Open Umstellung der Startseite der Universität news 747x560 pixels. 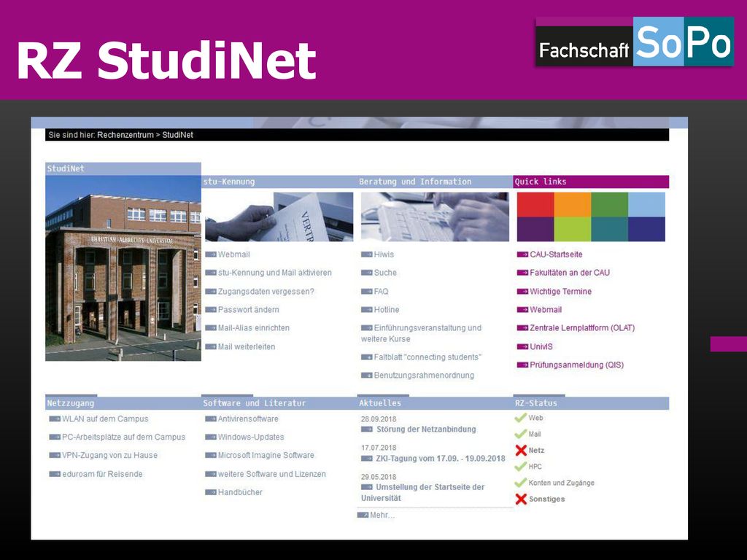[x=422, y=493]
